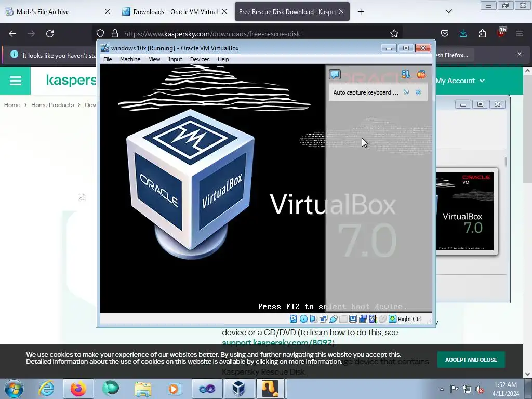This screenshot has height=399, width=532.
Task: Bookmark this page with the star
Action: pyautogui.click(x=394, y=34)
